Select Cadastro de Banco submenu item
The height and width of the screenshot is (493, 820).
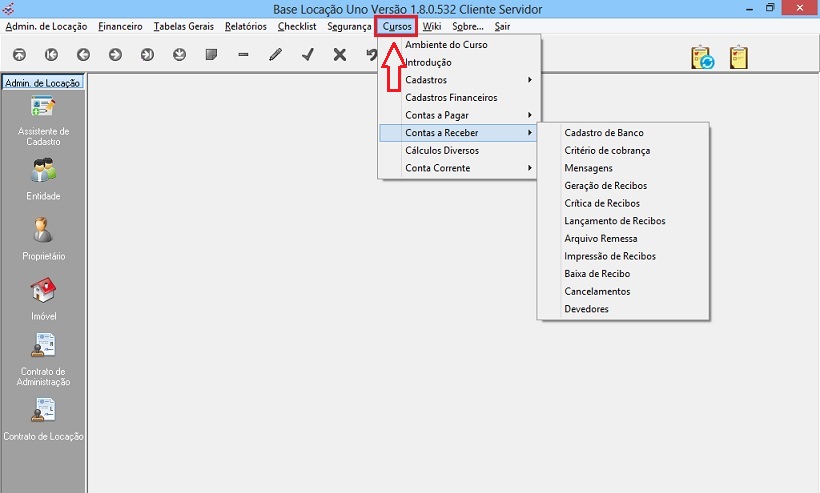pos(603,133)
